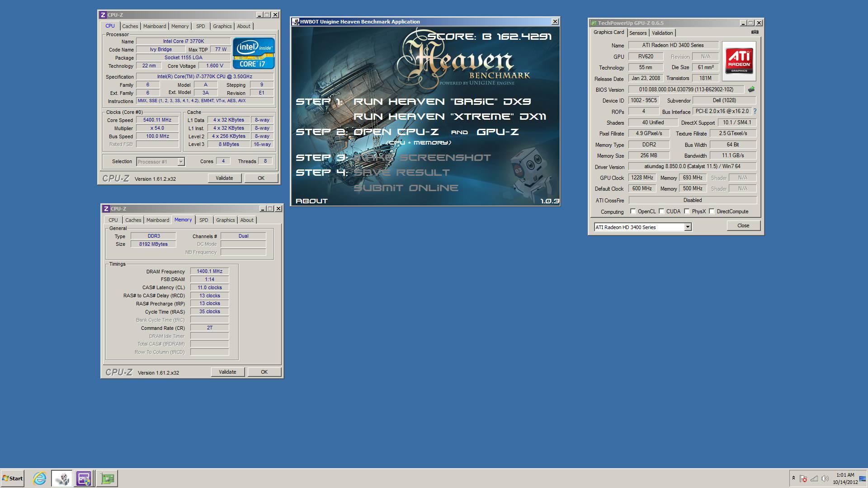Open CPU tab in lower CPU-Z window

pyautogui.click(x=113, y=220)
